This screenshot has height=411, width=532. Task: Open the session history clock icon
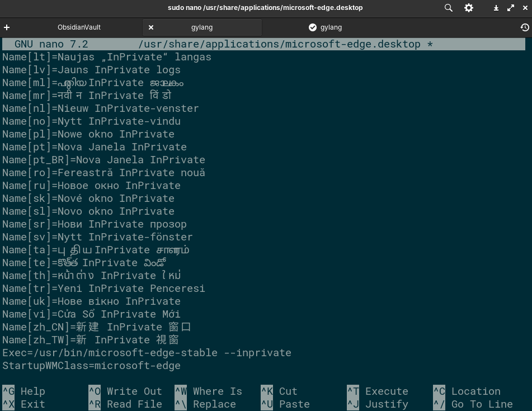[x=525, y=27]
